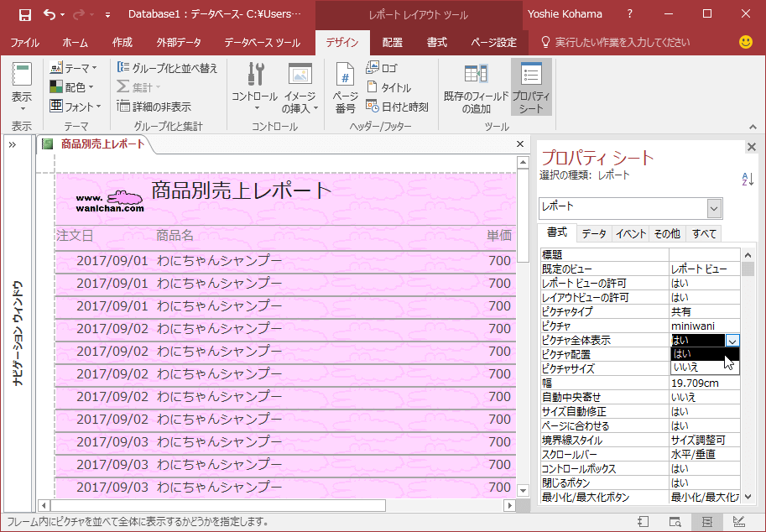
Task: Switch to Print Preview status icon
Action: tap(675, 522)
